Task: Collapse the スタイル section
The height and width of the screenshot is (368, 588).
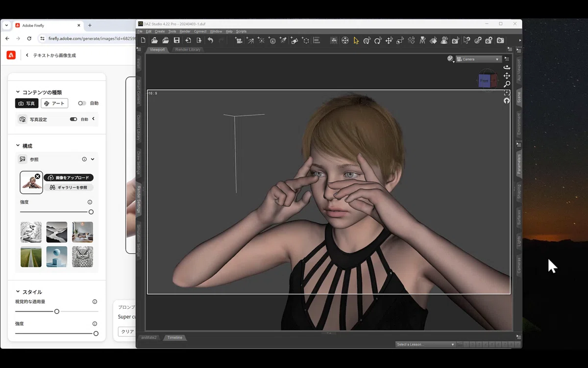Action: coord(18,292)
